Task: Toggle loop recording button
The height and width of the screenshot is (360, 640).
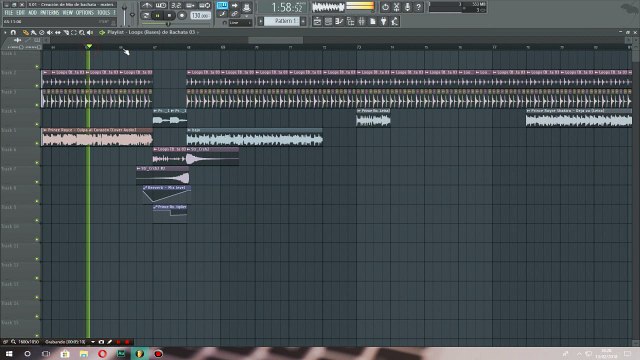Action: (x=204, y=5)
